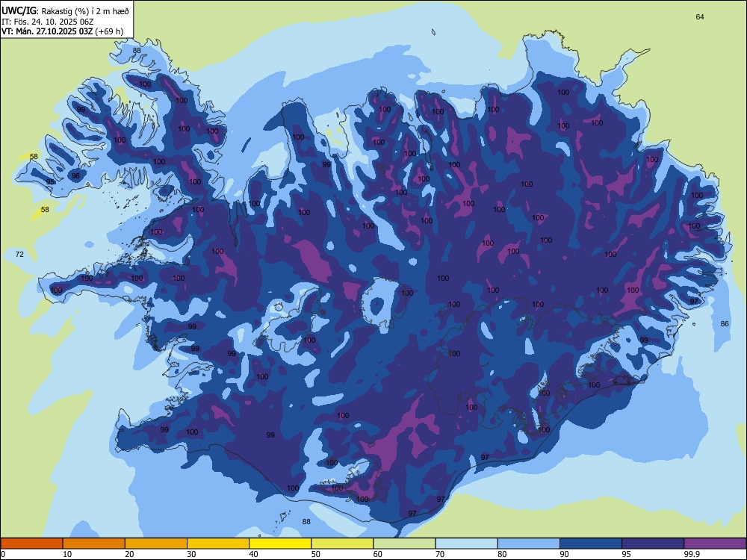Click the '80' legend tick label
The height and width of the screenshot is (560, 747).
pyautogui.click(x=502, y=554)
